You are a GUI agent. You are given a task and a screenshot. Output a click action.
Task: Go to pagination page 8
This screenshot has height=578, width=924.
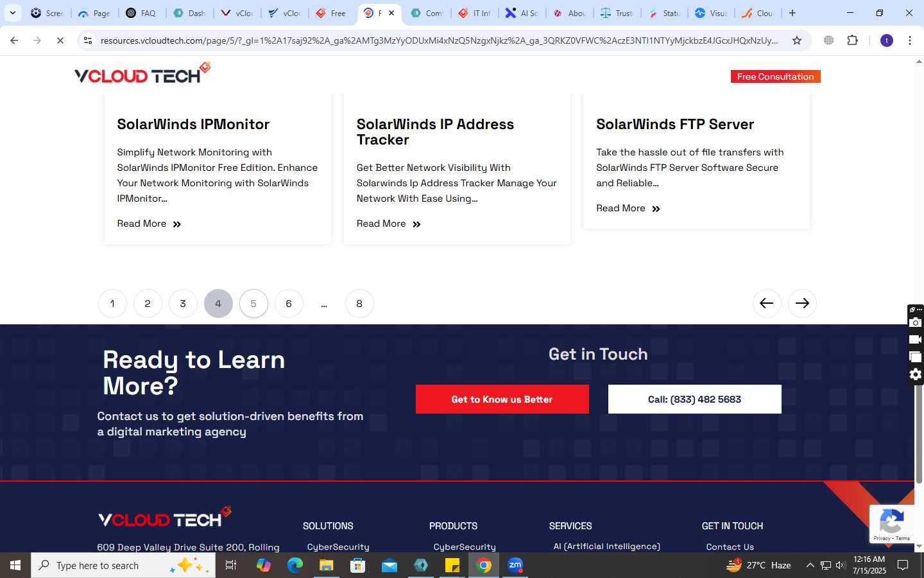359,303
